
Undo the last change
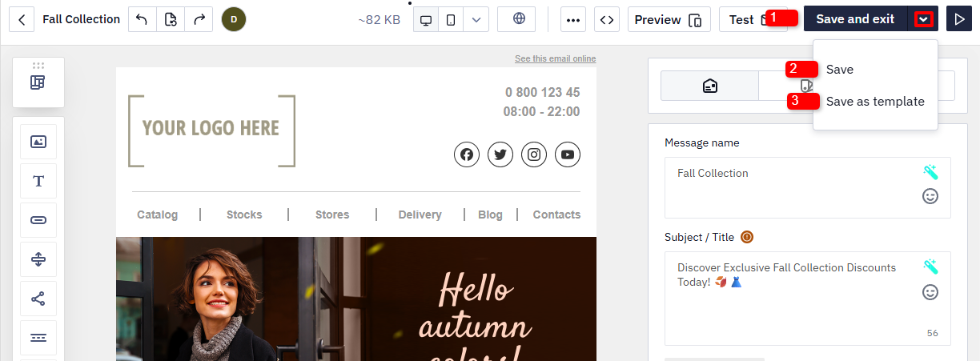(143, 19)
